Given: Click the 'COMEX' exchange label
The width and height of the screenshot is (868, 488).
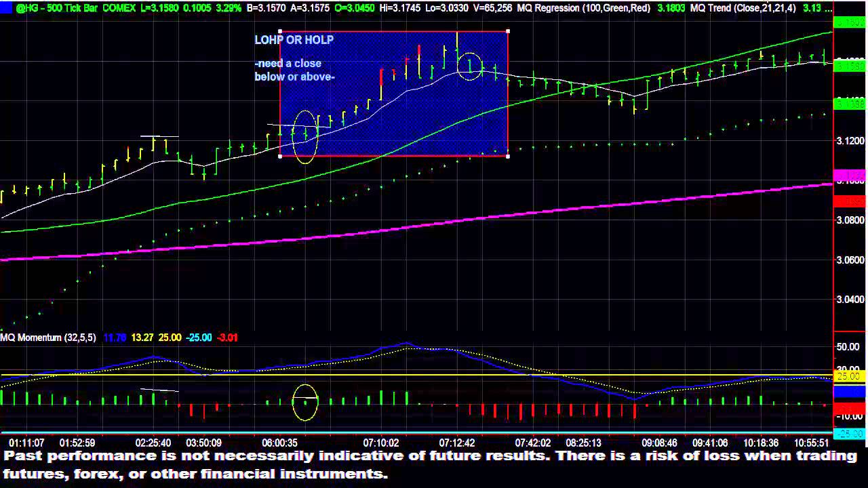Looking at the screenshot, I should pos(119,8).
